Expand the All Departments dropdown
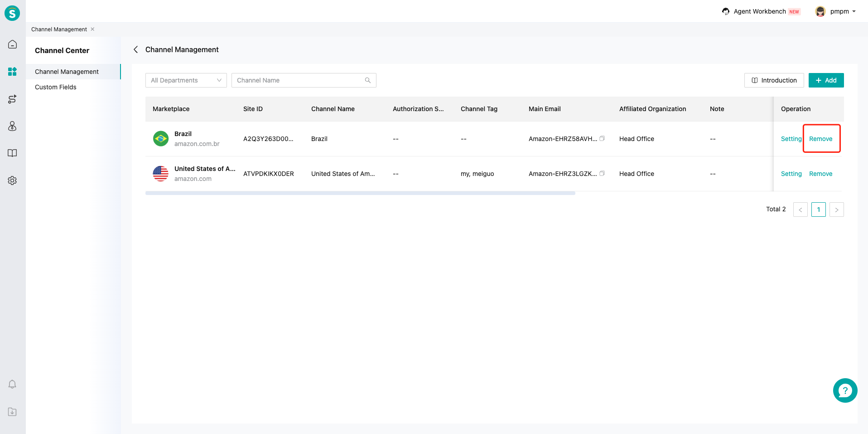Screen dimensions: 868x434 click(186, 80)
